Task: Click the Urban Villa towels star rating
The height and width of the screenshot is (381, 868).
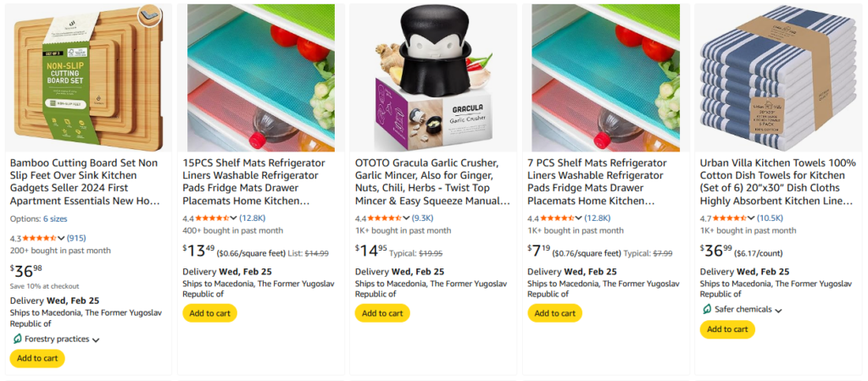Action: [729, 218]
